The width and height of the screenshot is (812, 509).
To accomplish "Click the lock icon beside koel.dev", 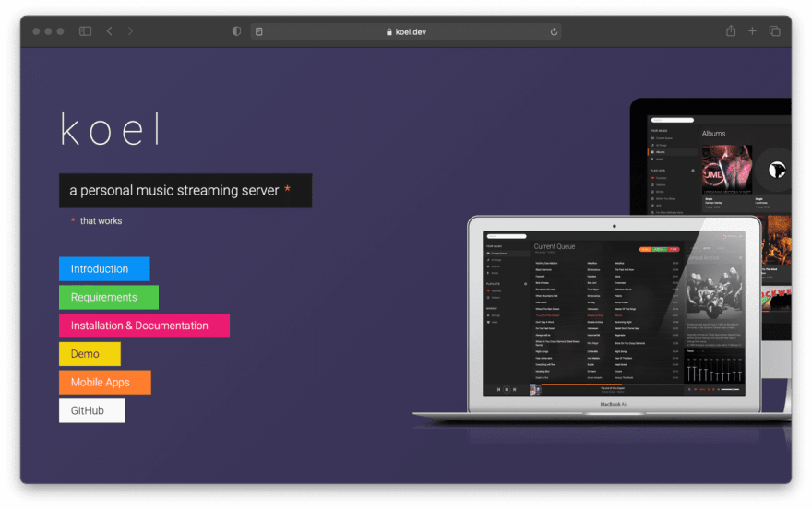I will [388, 32].
